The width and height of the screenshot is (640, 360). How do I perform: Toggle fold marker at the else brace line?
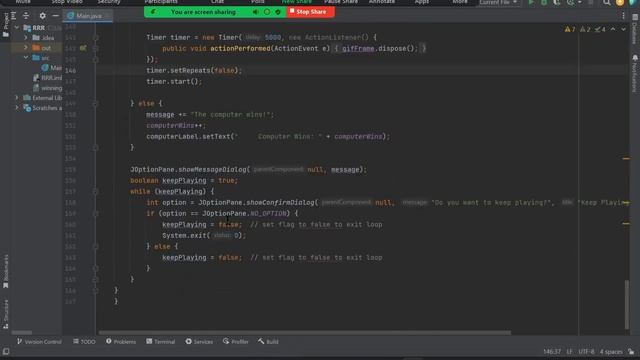(x=96, y=247)
